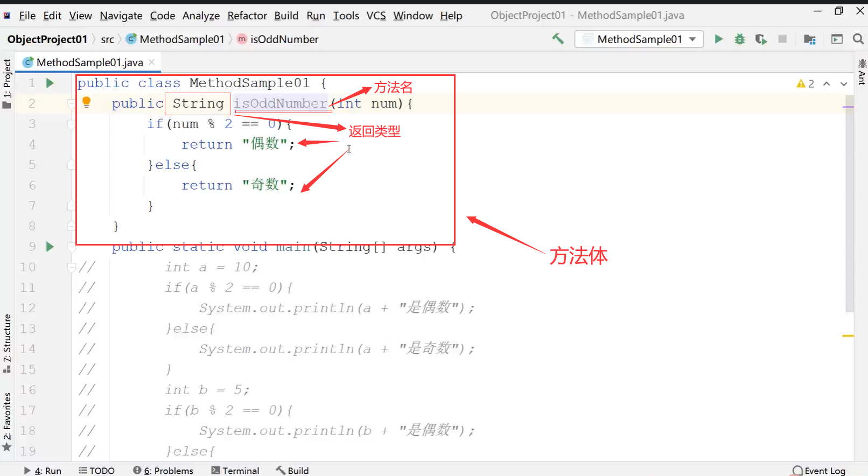Open Project Structure icon in toolbar
The image size is (868, 476).
click(809, 39)
